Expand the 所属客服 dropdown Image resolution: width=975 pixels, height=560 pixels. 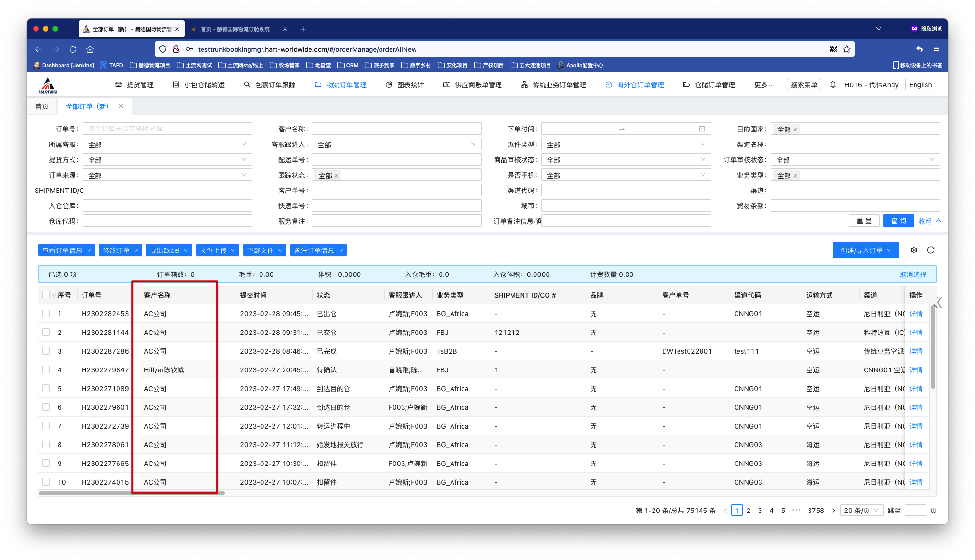coord(167,144)
